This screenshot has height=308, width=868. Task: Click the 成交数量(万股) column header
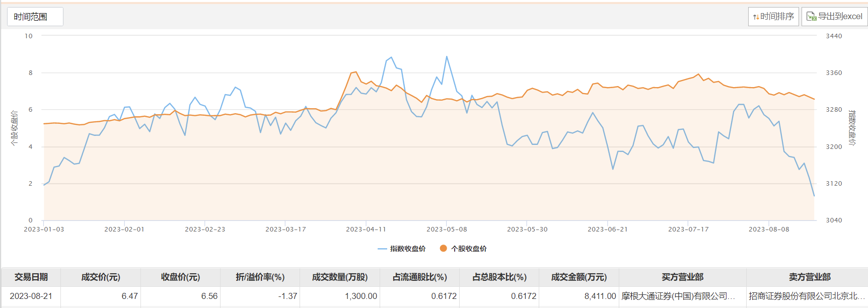pyautogui.click(x=340, y=277)
